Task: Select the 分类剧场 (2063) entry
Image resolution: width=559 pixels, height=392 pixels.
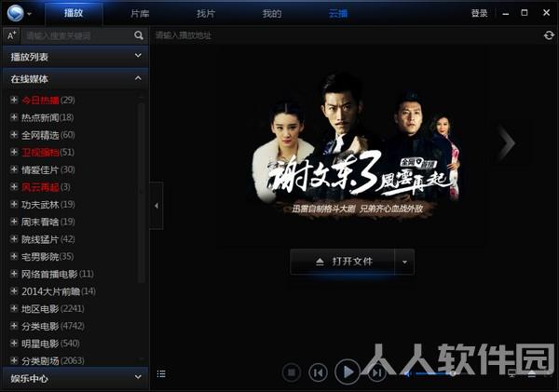Action: click(x=53, y=361)
